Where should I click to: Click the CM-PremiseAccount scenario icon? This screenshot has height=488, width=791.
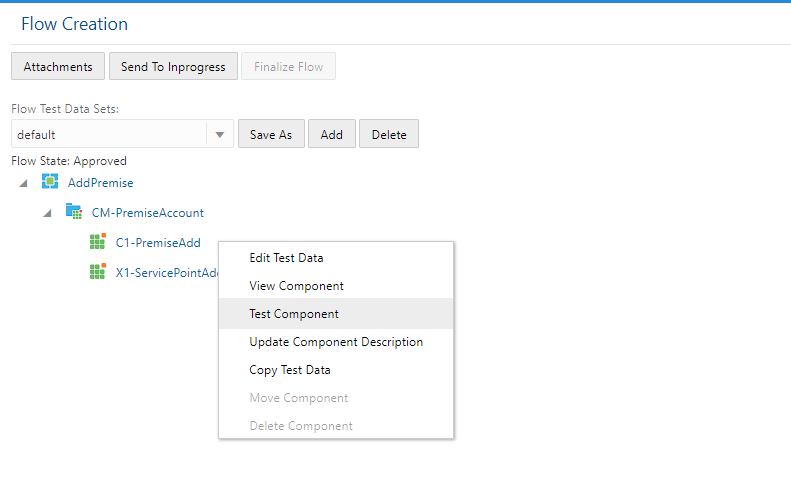point(73,212)
